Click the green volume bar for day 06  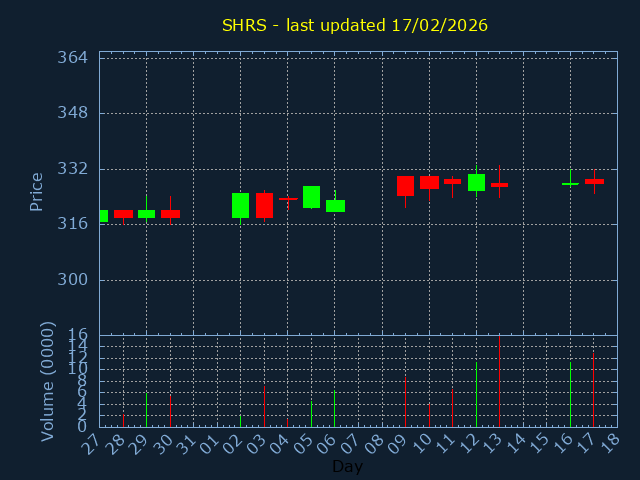(334, 409)
